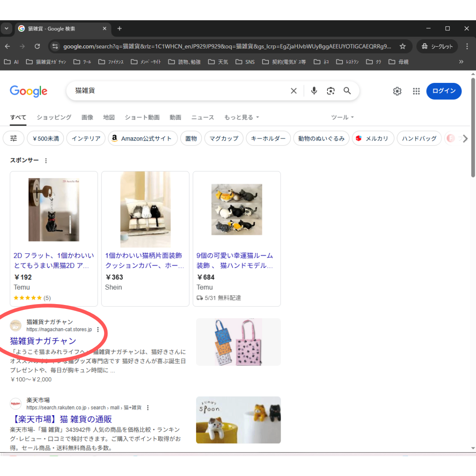Apply the キーホルダー filter chip
Viewport: 476px width, 476px height.
[x=268, y=138]
